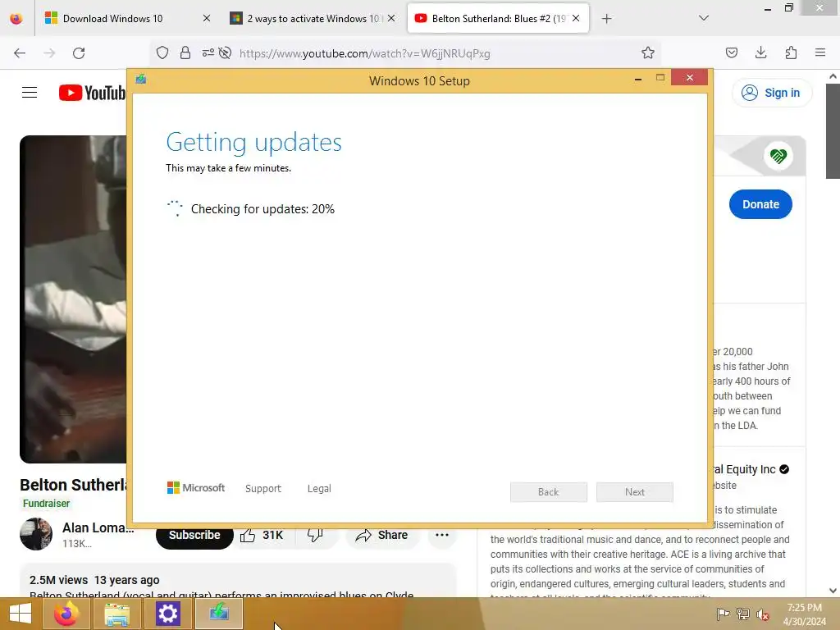Share the YouTube video
Screen dimensions: 840x630
tap(382, 535)
